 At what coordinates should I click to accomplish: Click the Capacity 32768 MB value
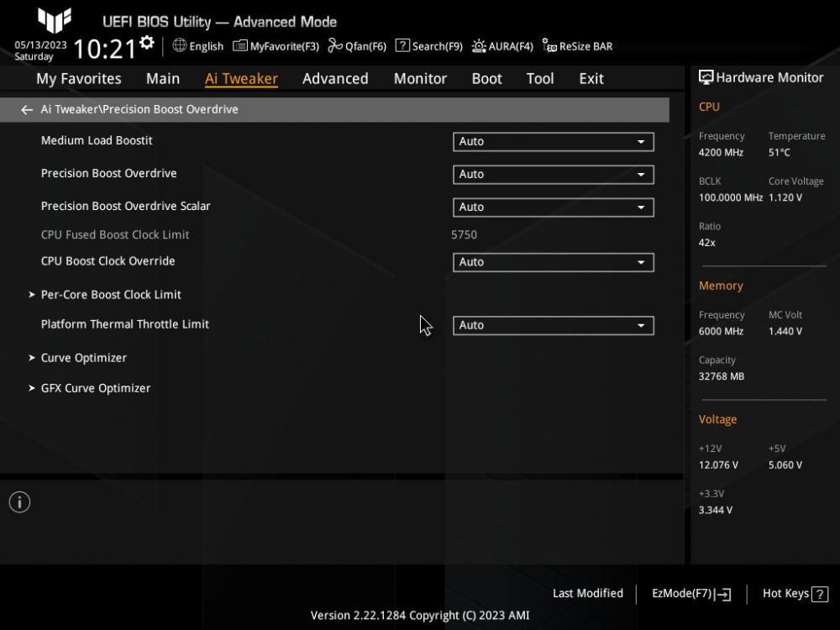[721, 376]
